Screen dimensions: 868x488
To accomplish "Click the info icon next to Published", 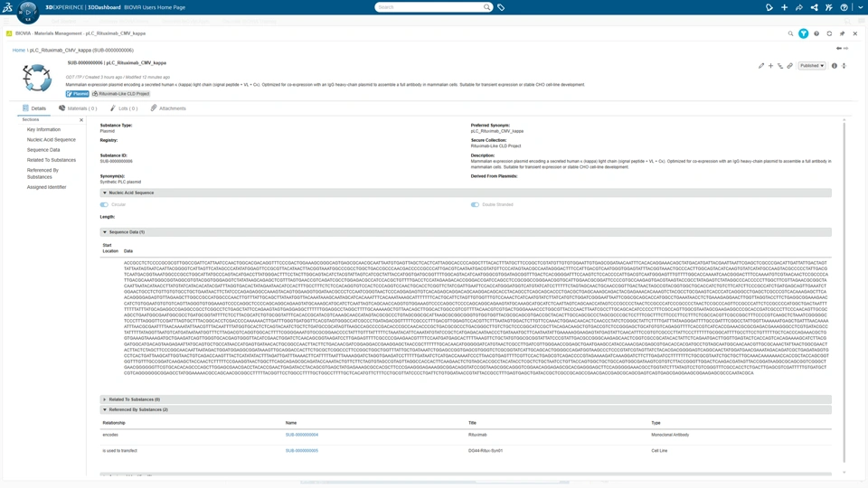I will tap(835, 66).
